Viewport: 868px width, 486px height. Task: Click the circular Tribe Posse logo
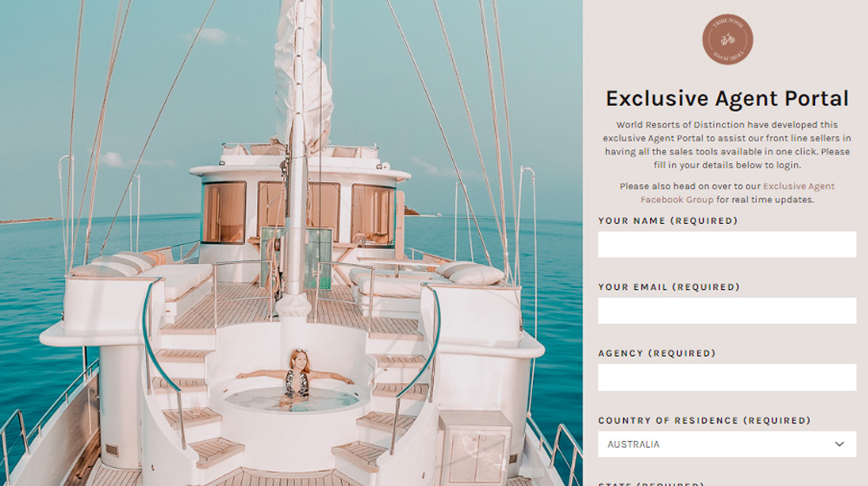[727, 39]
